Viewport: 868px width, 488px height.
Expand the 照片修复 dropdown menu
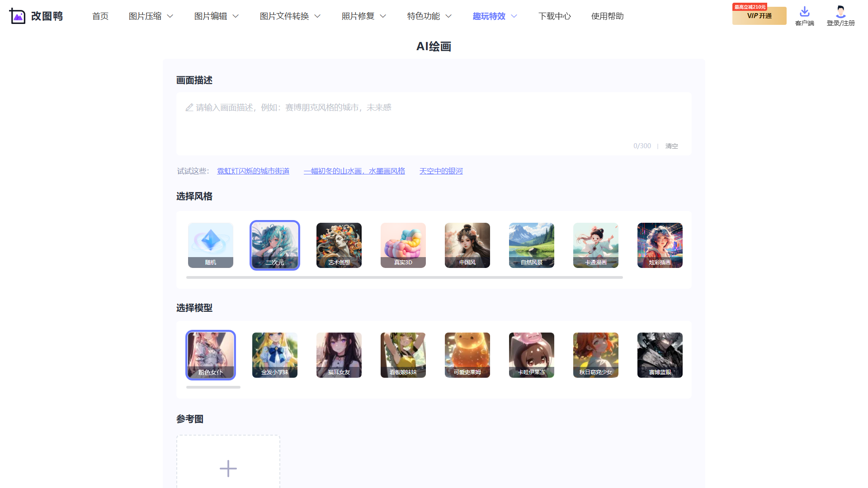coord(364,16)
